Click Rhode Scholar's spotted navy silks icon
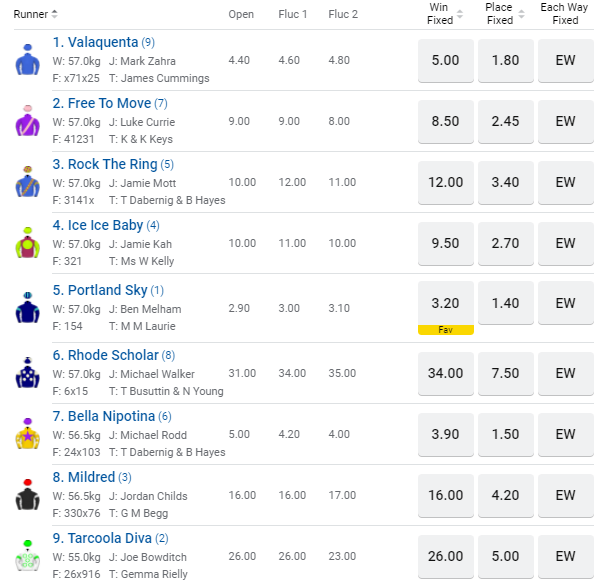Image resolution: width=606 pixels, height=583 pixels. click(27, 373)
